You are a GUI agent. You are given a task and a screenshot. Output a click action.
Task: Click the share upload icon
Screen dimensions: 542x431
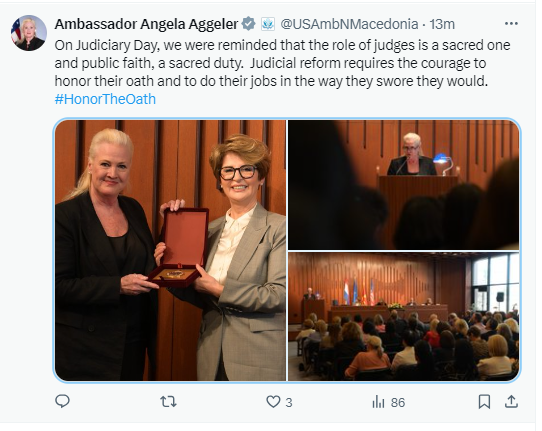pyautogui.click(x=511, y=402)
